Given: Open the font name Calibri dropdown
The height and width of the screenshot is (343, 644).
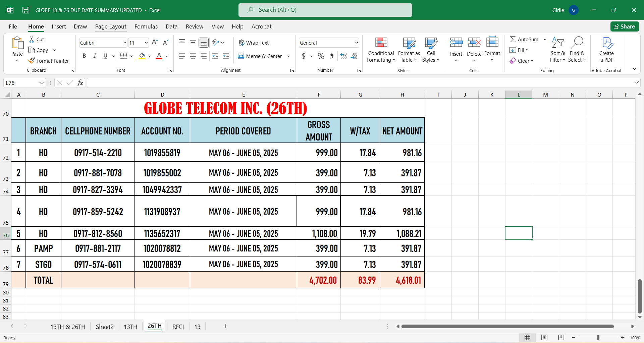Looking at the screenshot, I should pyautogui.click(x=124, y=43).
